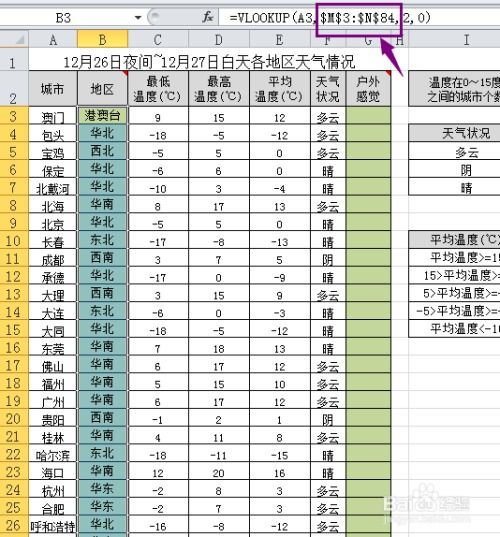The height and width of the screenshot is (537, 500).
Task: Click the 大同 city cell
Action: coord(53,330)
